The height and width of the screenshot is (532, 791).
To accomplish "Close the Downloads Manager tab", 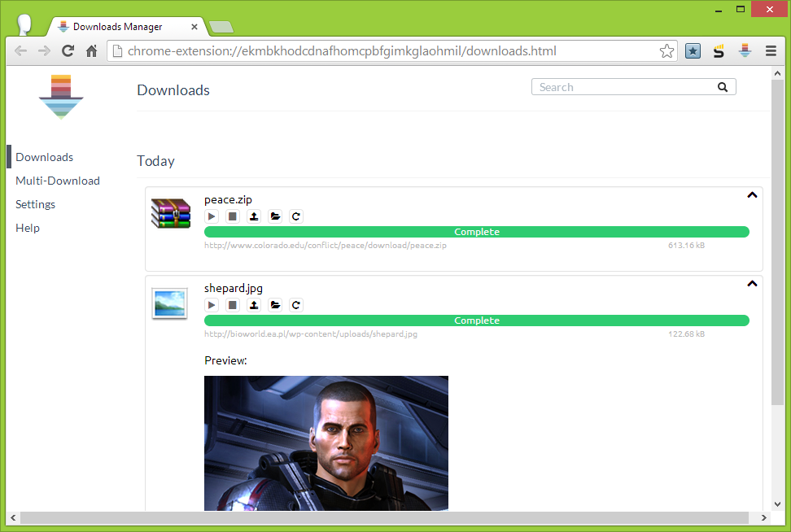I will [194, 27].
